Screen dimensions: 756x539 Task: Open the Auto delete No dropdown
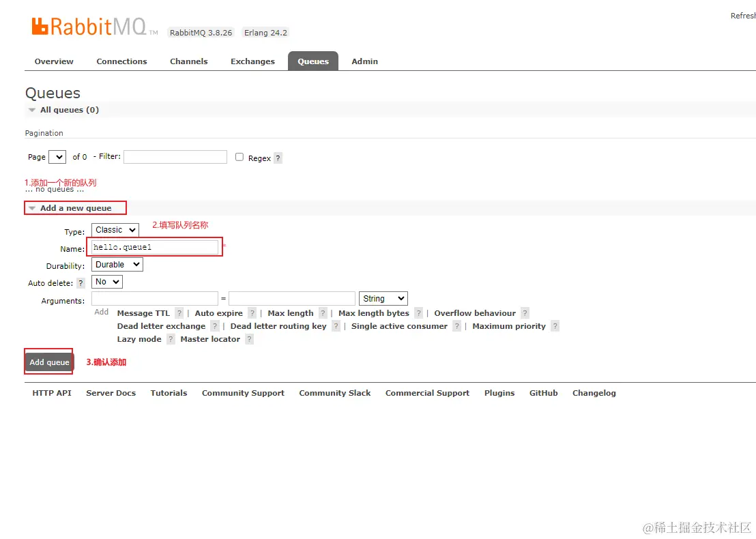point(107,282)
